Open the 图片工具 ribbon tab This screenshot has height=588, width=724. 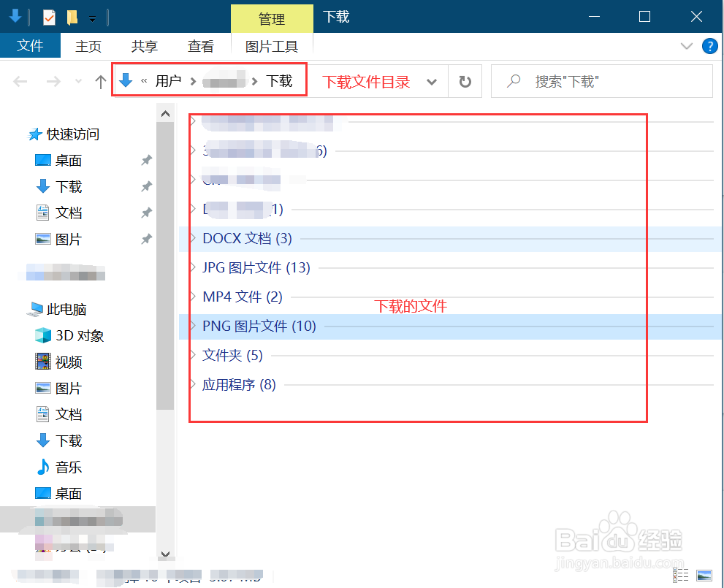pyautogui.click(x=272, y=46)
